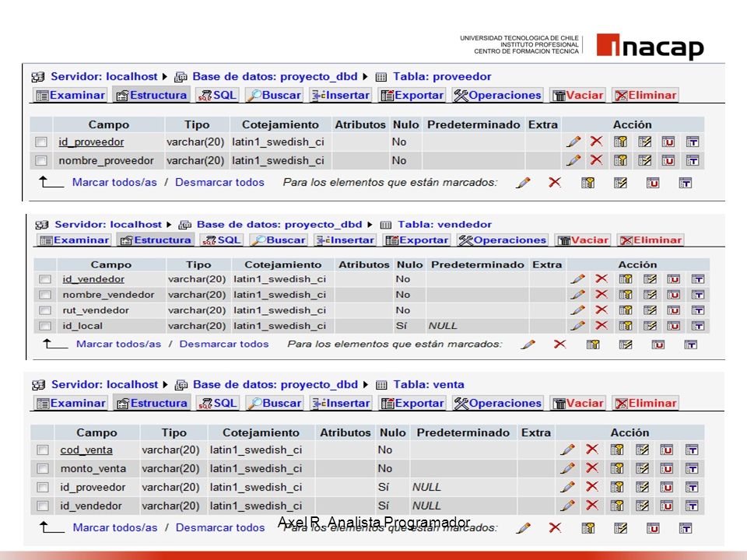Screen dimensions: 747x560
Task: Click Marcar todos/as in proveedor table
Action: pyautogui.click(x=114, y=182)
